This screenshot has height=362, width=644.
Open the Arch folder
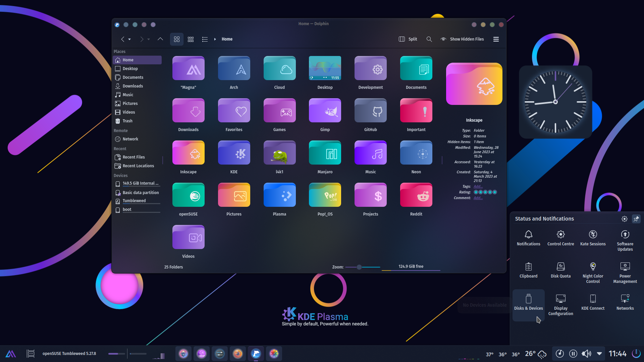[234, 68]
